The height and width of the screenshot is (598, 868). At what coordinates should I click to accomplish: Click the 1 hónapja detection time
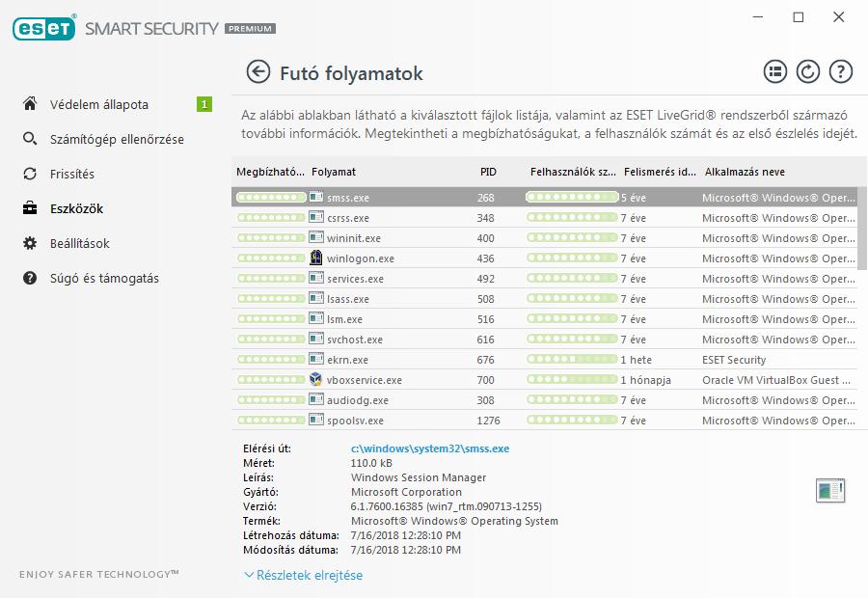point(645,380)
